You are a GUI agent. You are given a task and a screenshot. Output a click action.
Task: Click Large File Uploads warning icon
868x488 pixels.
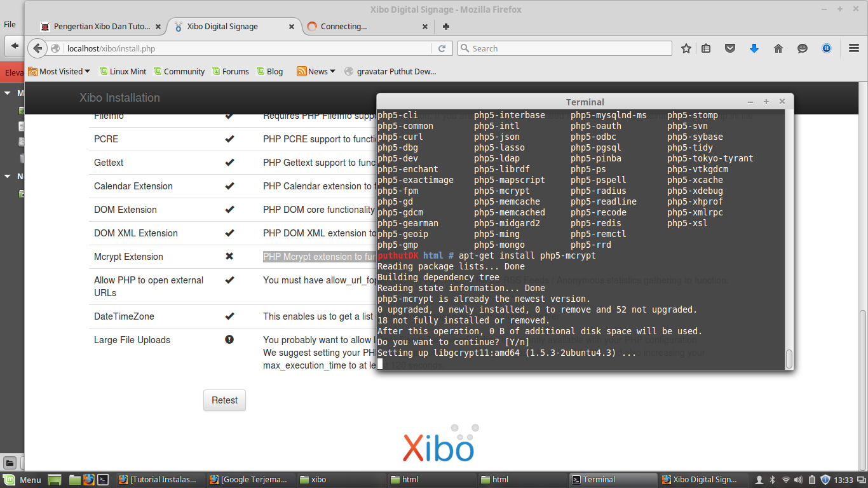(x=229, y=339)
